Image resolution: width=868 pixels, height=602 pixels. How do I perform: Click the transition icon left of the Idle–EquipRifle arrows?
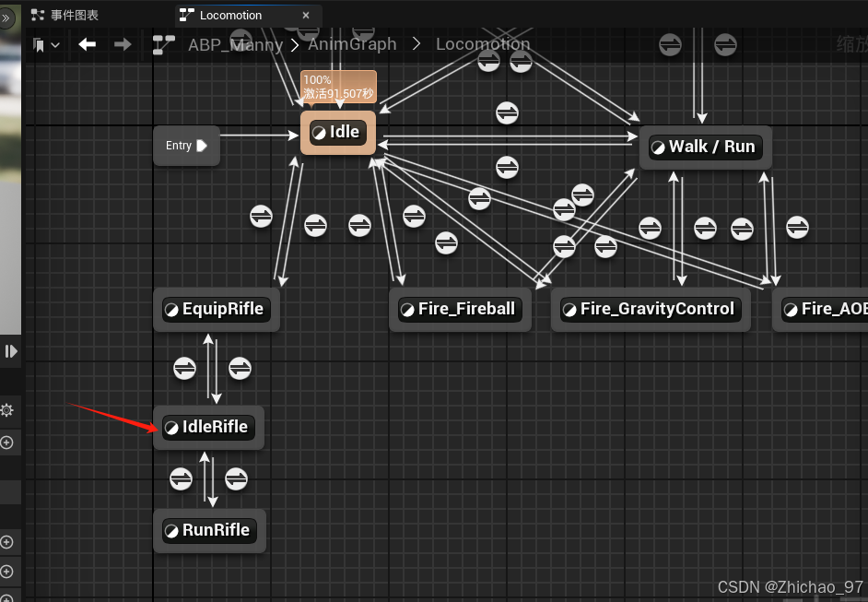pos(261,216)
